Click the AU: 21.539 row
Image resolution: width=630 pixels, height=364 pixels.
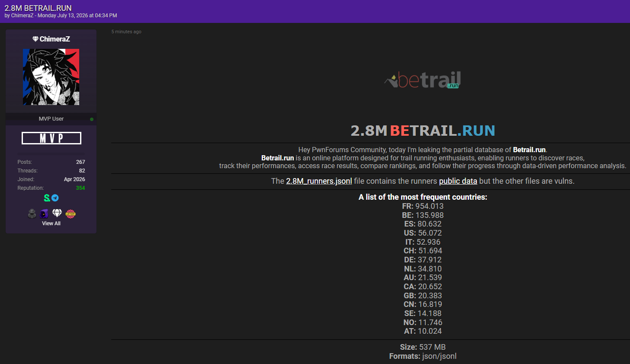tap(423, 278)
